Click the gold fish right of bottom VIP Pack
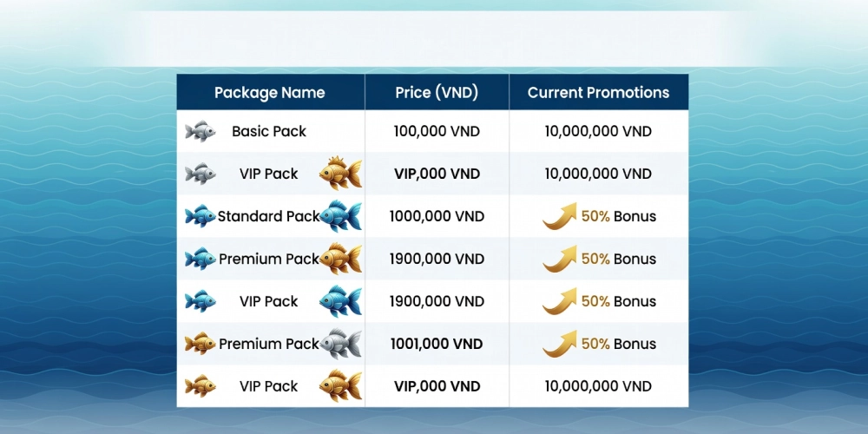868x434 pixels. (340, 386)
